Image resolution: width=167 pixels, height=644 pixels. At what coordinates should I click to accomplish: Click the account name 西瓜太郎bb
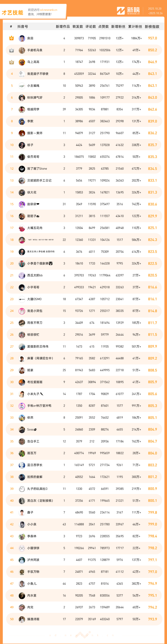click(x=35, y=275)
